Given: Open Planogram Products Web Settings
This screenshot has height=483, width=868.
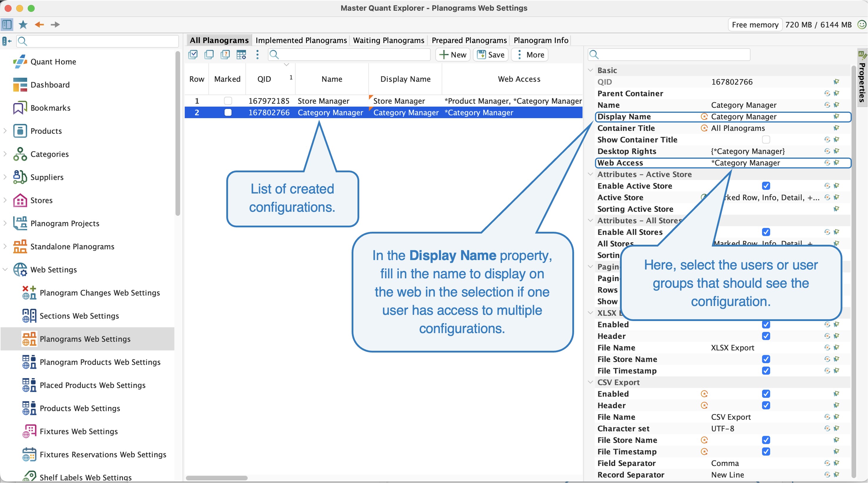Looking at the screenshot, I should (x=100, y=362).
